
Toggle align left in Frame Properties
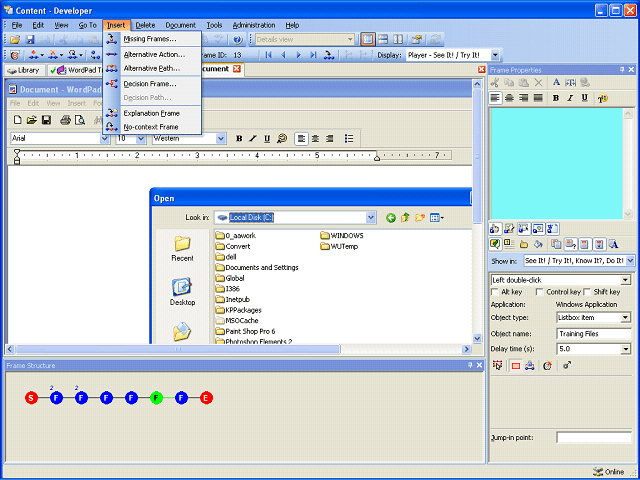point(495,98)
